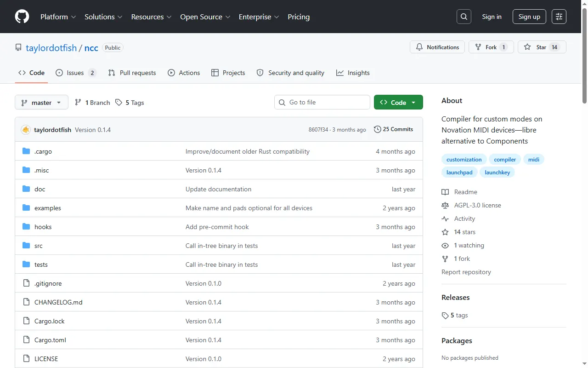
Task: Expand the Resources menu
Action: [x=151, y=17]
